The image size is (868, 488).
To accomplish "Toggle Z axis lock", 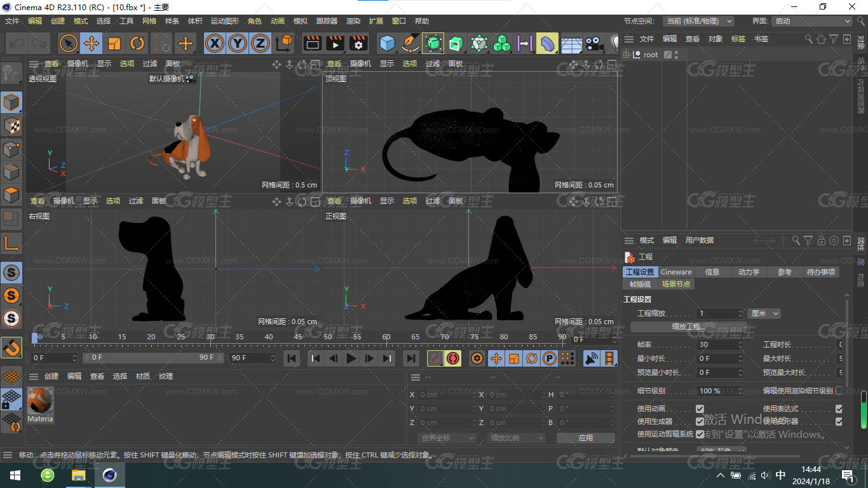I will (260, 43).
